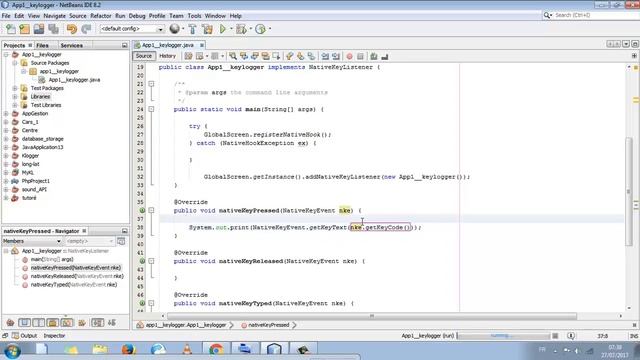Click the Open Project toolbar icon

(x=39, y=29)
